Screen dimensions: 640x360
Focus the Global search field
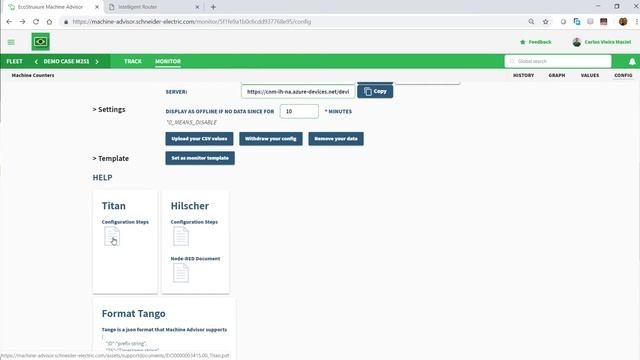tap(558, 61)
